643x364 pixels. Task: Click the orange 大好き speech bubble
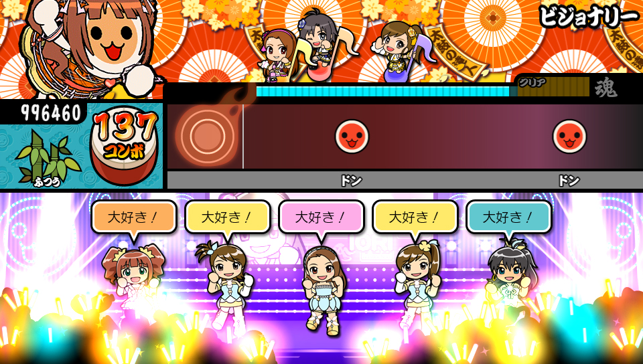tap(133, 217)
